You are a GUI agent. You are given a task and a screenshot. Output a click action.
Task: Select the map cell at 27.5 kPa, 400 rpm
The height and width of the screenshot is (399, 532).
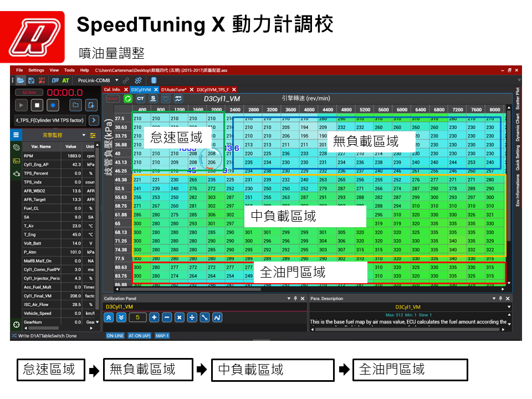tap(138, 119)
